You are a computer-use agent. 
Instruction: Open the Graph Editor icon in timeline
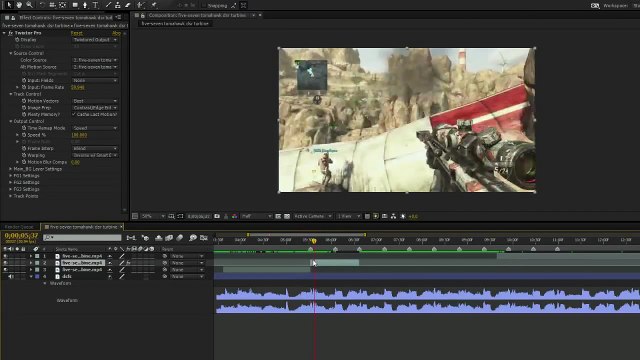point(204,238)
